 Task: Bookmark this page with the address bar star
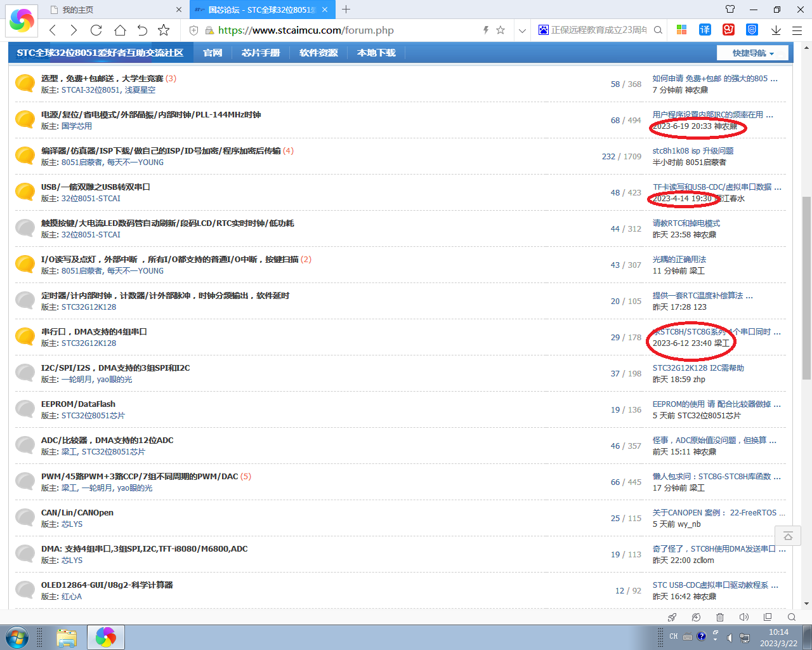(x=501, y=30)
